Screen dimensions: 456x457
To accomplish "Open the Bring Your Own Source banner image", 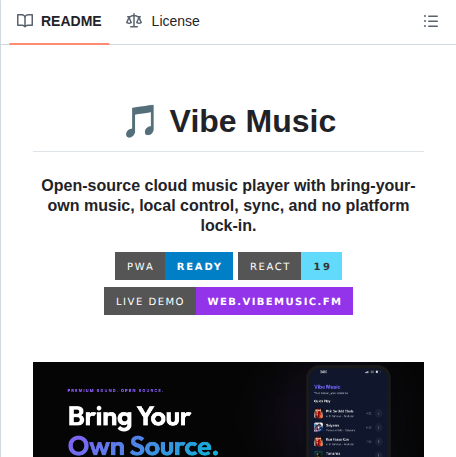I will tap(228, 409).
